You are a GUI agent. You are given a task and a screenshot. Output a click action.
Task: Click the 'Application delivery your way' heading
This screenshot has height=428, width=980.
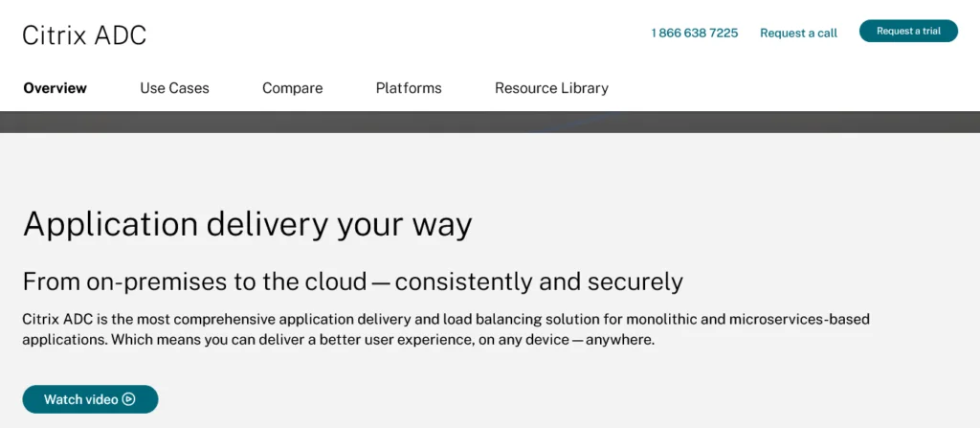pyautogui.click(x=248, y=225)
